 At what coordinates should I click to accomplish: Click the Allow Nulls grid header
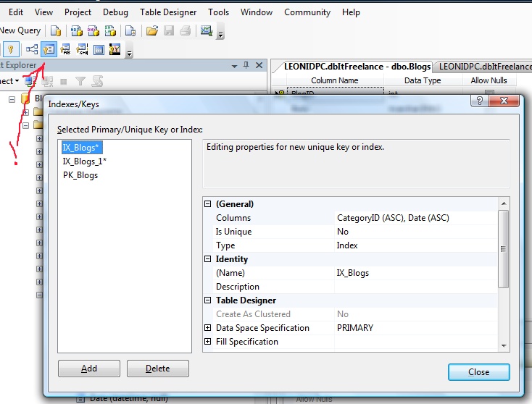pyautogui.click(x=489, y=80)
